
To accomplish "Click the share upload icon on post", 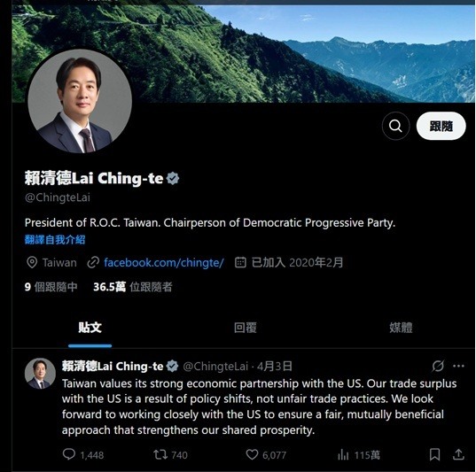I will tap(458, 454).
